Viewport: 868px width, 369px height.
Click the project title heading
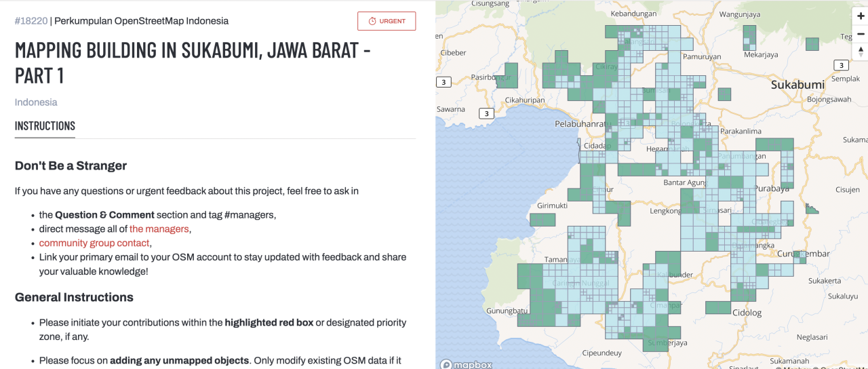coord(193,62)
